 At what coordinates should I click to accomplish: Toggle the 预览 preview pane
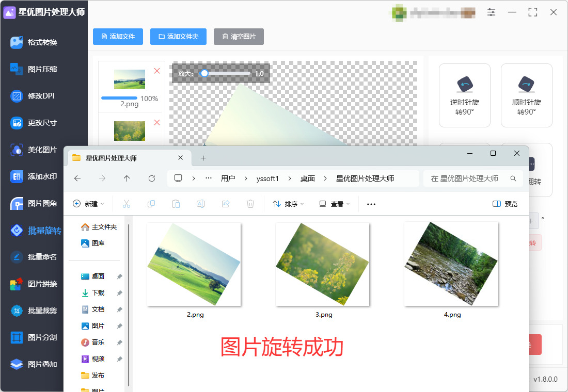click(505, 204)
